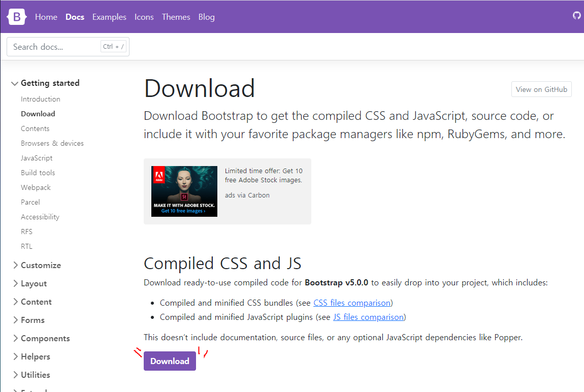Expand the Content section
The height and width of the screenshot is (392, 584).
tap(32, 302)
